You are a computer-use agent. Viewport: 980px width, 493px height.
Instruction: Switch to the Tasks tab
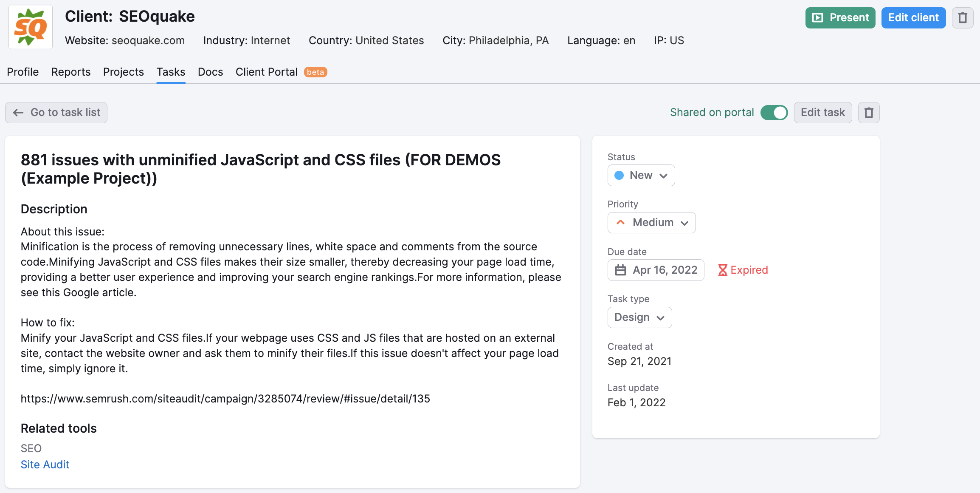tap(171, 72)
